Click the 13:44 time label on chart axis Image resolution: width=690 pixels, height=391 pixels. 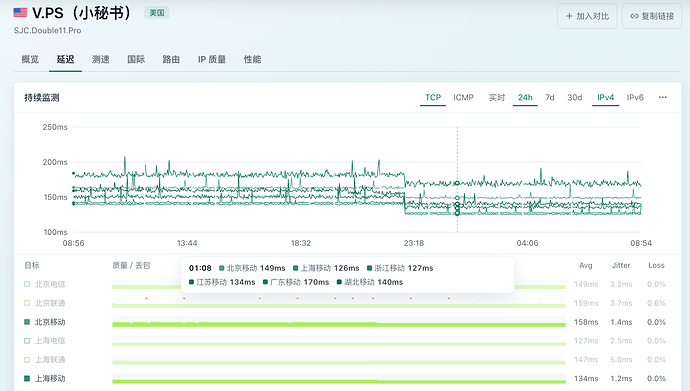click(187, 243)
